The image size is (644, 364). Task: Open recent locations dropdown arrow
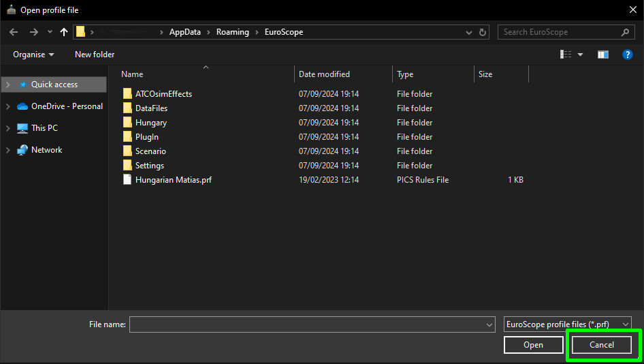point(50,32)
